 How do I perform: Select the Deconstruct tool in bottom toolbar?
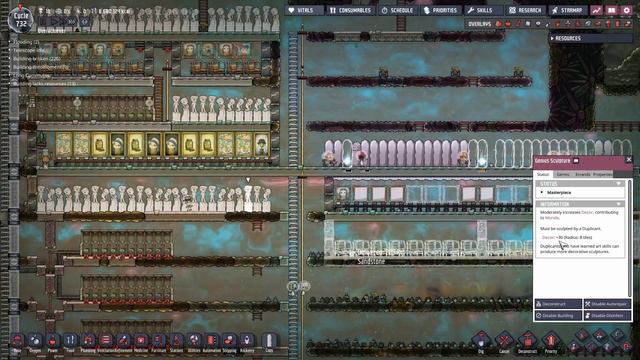click(x=527, y=342)
